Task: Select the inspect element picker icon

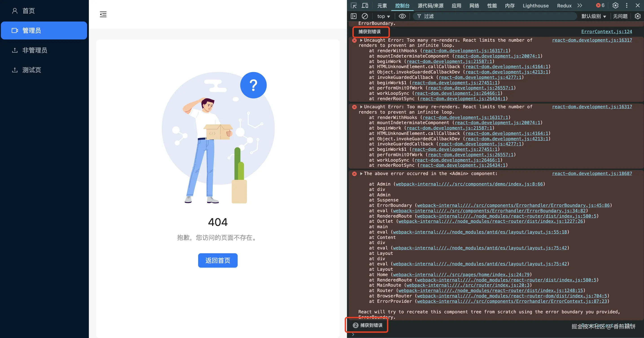Action: 353,6
